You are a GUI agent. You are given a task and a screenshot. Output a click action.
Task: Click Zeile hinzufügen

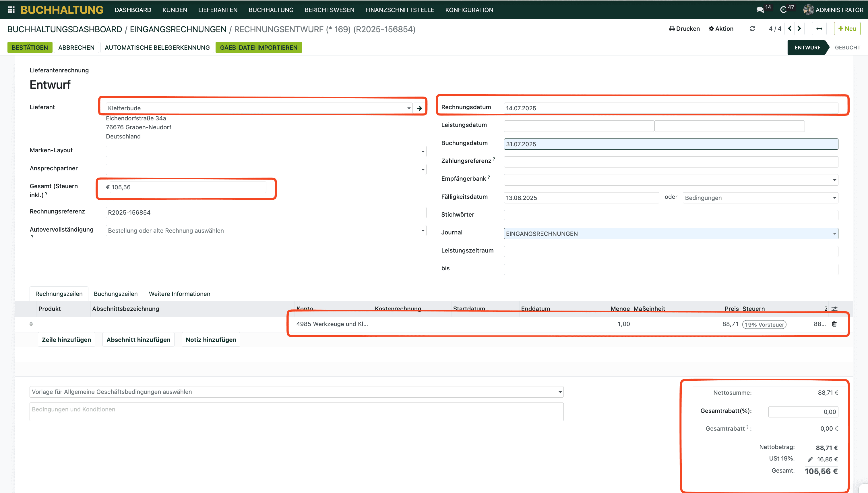point(66,340)
